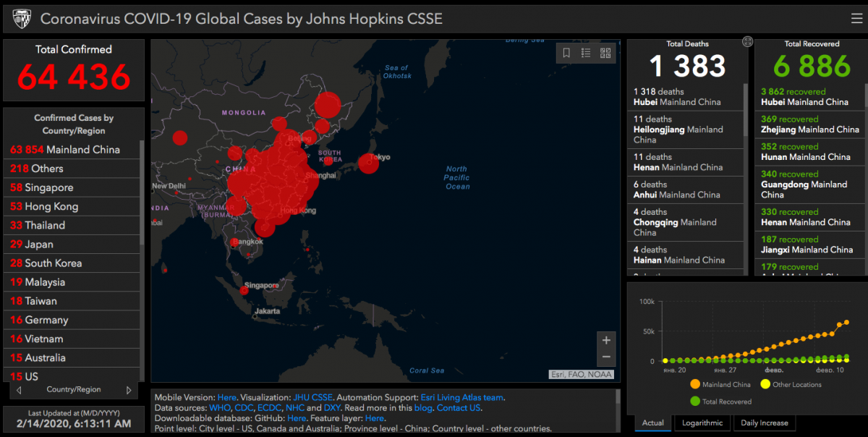Select Jiangxi row in recovered list
The image size is (868, 437).
click(x=810, y=245)
